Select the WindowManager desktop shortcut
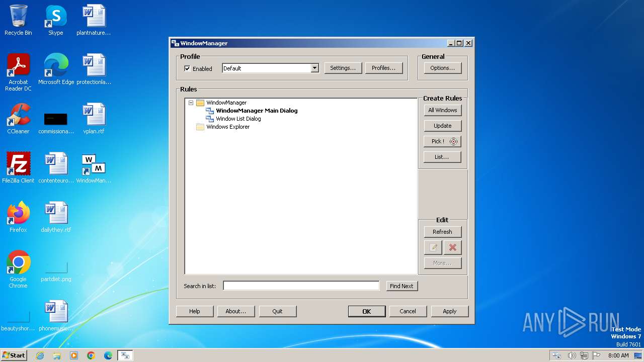Viewport: 644px width, 362px height. pos(94,168)
